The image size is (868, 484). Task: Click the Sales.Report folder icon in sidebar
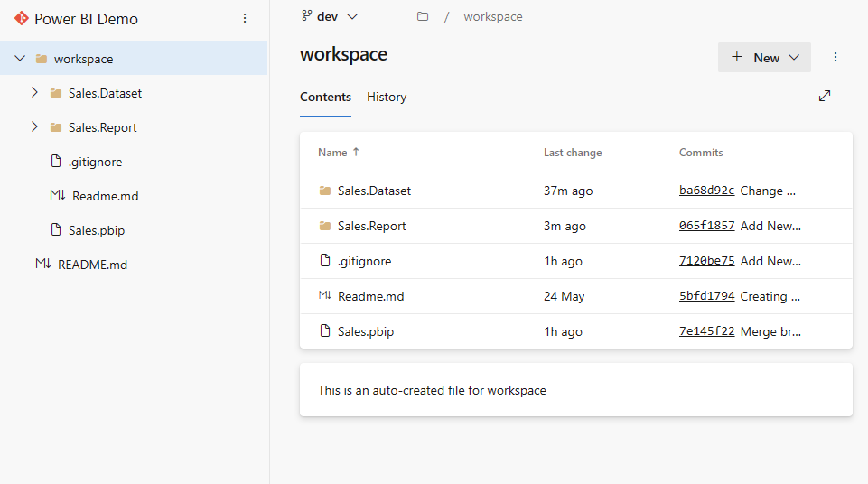pos(56,127)
